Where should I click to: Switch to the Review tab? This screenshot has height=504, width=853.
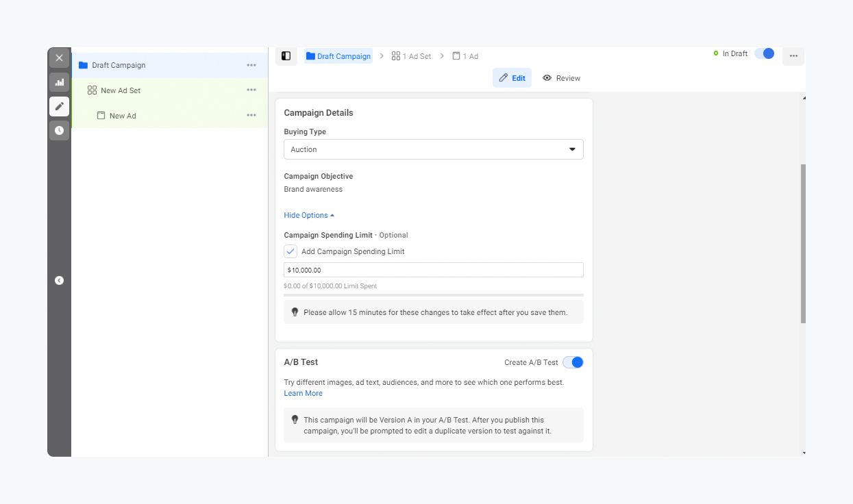point(561,78)
